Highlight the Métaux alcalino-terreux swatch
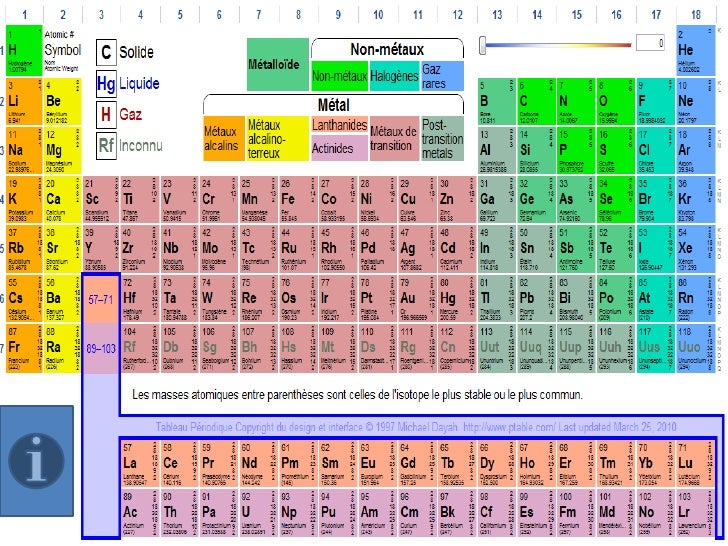The width and height of the screenshot is (728, 546). (x=277, y=138)
